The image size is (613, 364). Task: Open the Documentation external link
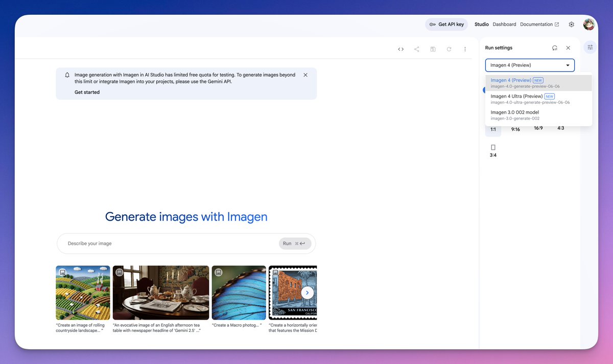539,25
